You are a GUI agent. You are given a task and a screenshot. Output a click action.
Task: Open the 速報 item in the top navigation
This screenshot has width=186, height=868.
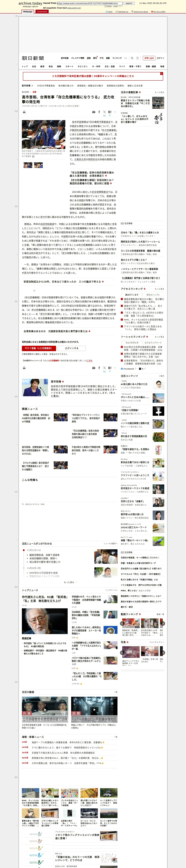click(89, 58)
